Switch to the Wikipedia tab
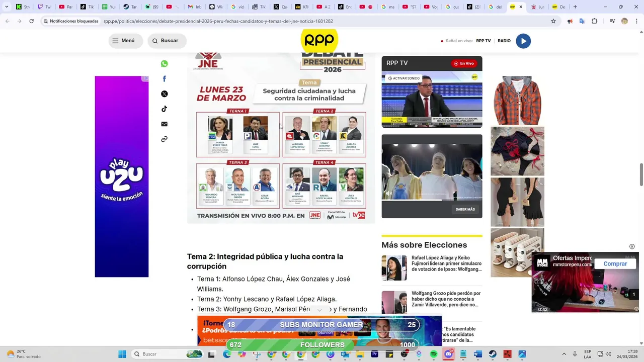Viewport: 644px width, 362px height. click(x=216, y=7)
